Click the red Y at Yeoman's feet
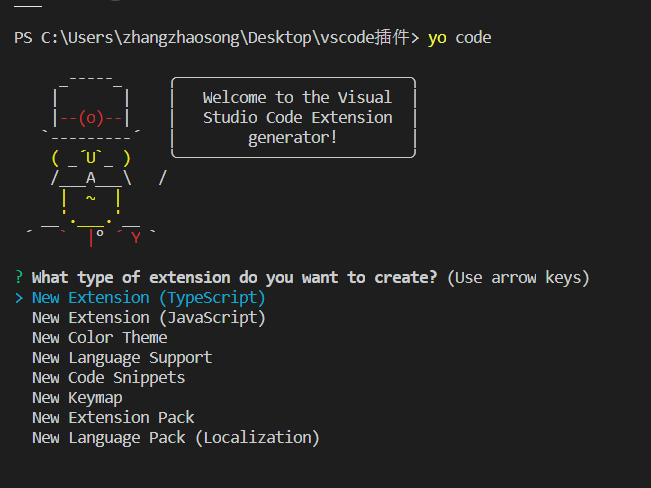This screenshot has height=488, width=651. click(136, 238)
